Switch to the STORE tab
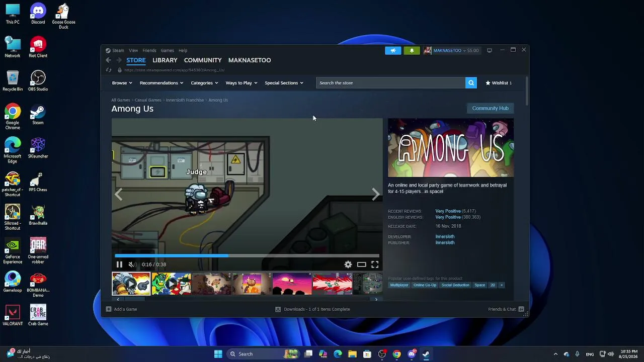This screenshot has height=362, width=644. click(x=136, y=60)
